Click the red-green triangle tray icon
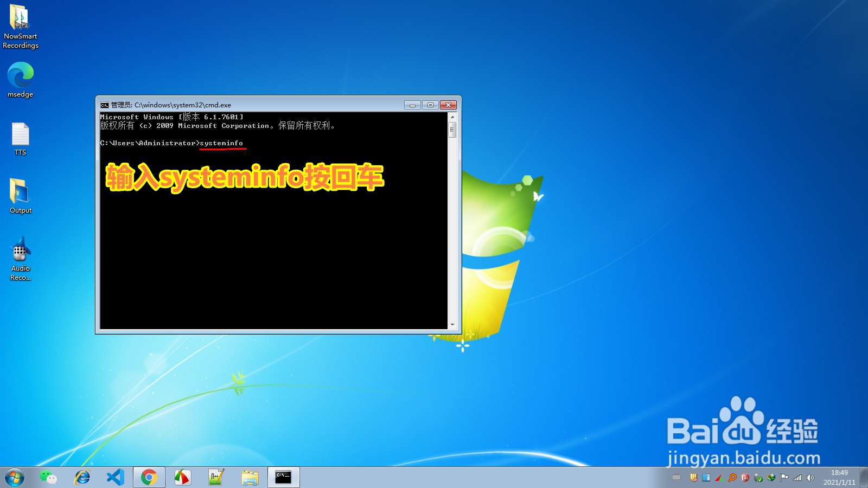868x488 pixels. click(x=719, y=478)
